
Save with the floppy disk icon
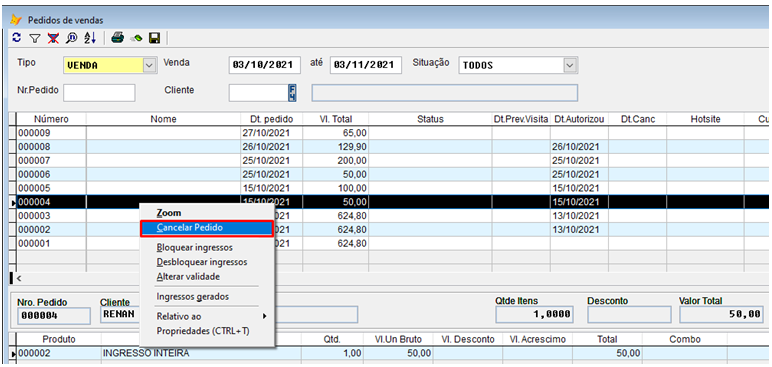[154, 38]
